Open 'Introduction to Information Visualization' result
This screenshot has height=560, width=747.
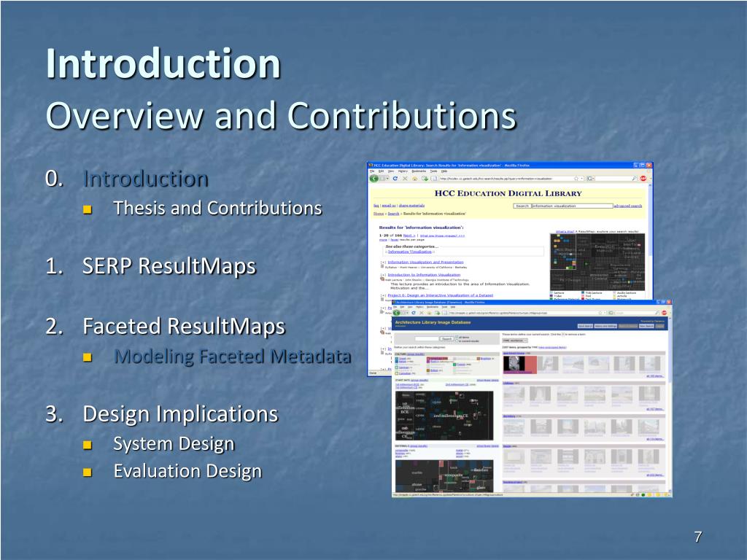tap(424, 275)
